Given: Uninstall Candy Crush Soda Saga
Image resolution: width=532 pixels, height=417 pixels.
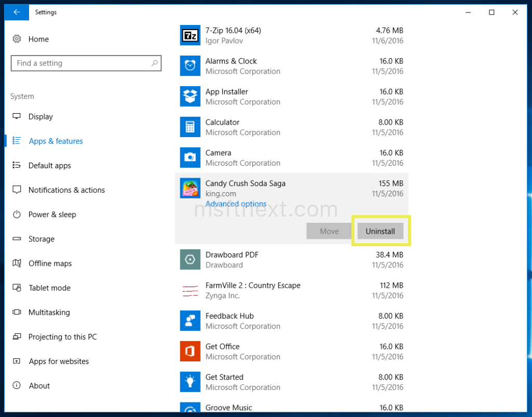Looking at the screenshot, I should pyautogui.click(x=380, y=231).
